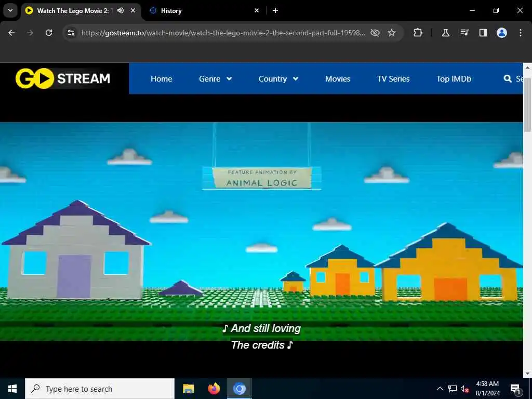Viewport: 532px width, 399px height.
Task: Expand the Country dropdown menu
Action: click(278, 79)
